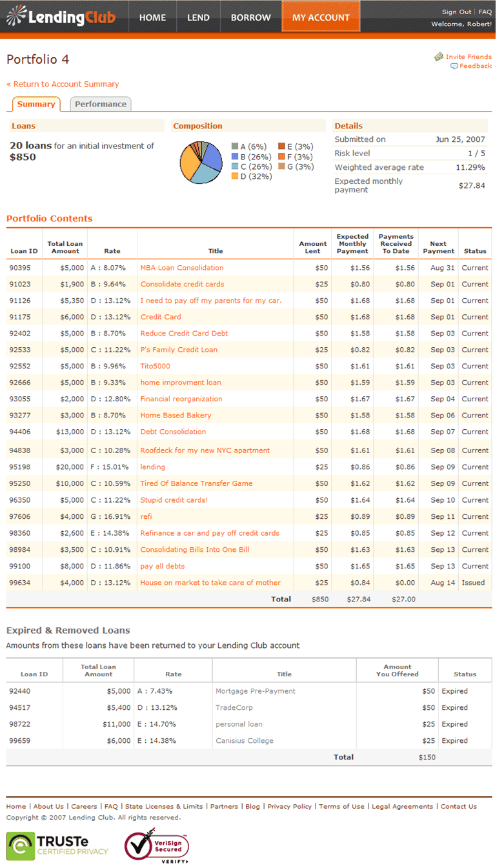The image size is (504, 868).
Task: Open the refi loan title
Action: [x=146, y=516]
